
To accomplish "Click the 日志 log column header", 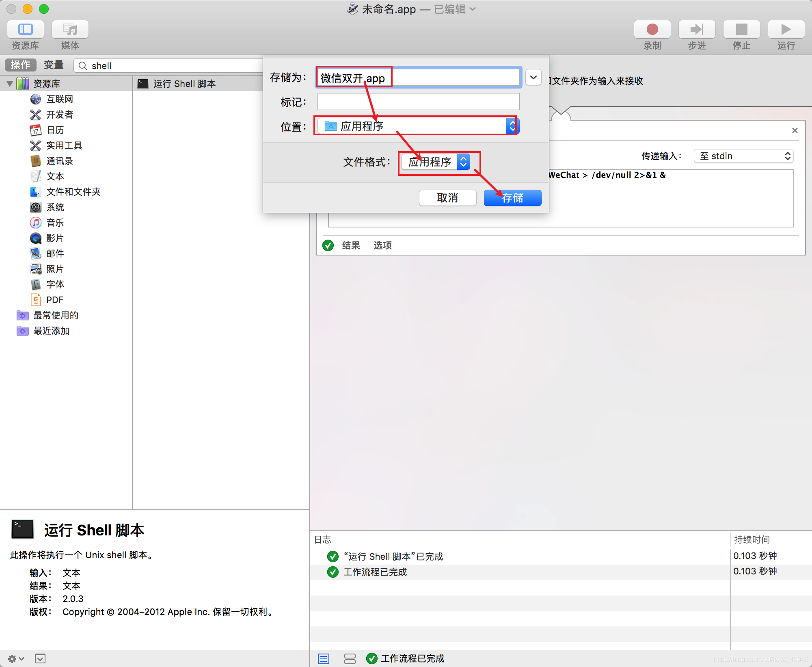I will coord(520,539).
